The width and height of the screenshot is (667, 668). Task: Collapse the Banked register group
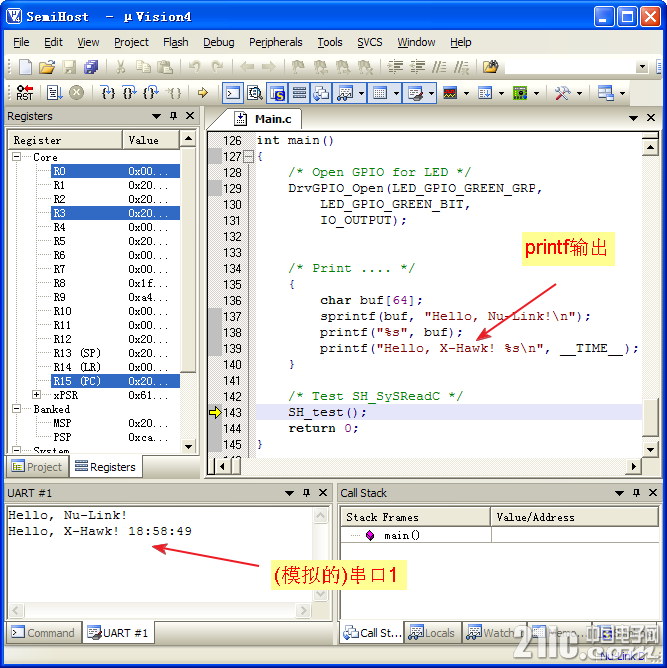(16, 409)
